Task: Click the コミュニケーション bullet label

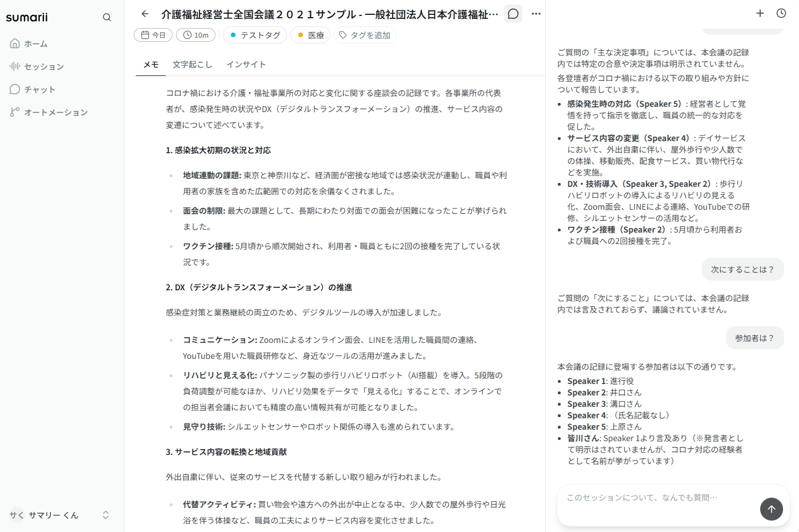Action: coord(220,340)
